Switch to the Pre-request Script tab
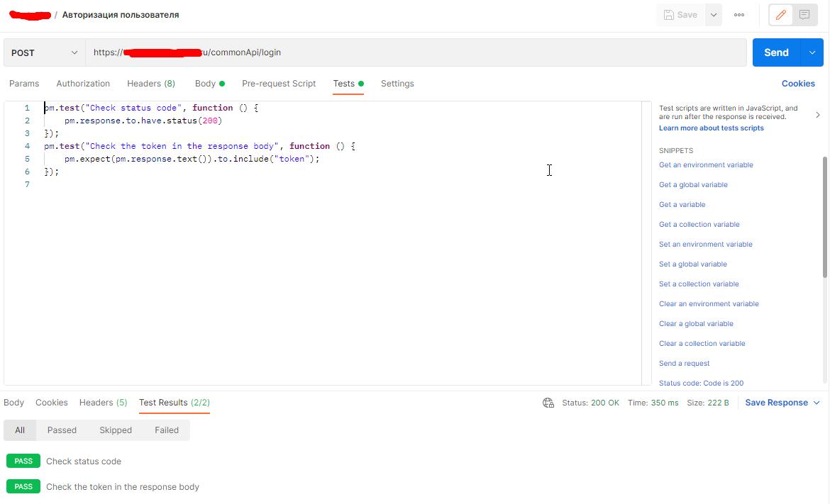 [279, 83]
